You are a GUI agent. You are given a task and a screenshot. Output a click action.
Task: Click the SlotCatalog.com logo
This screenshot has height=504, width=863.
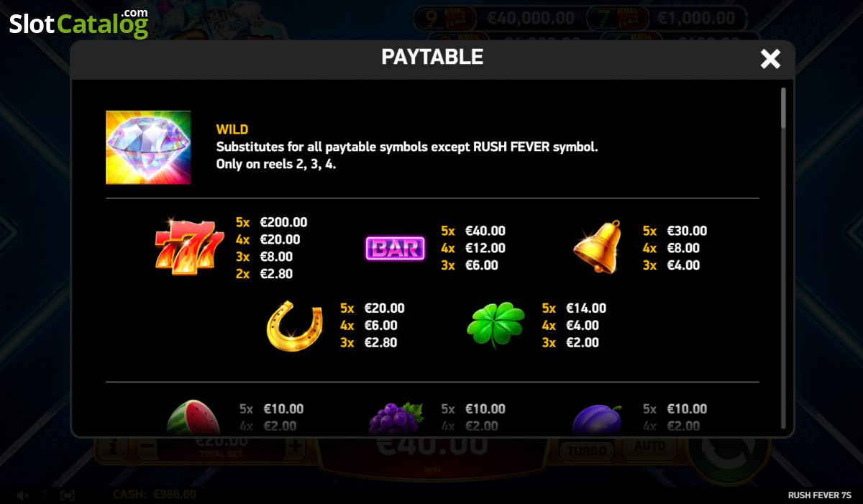79,24
